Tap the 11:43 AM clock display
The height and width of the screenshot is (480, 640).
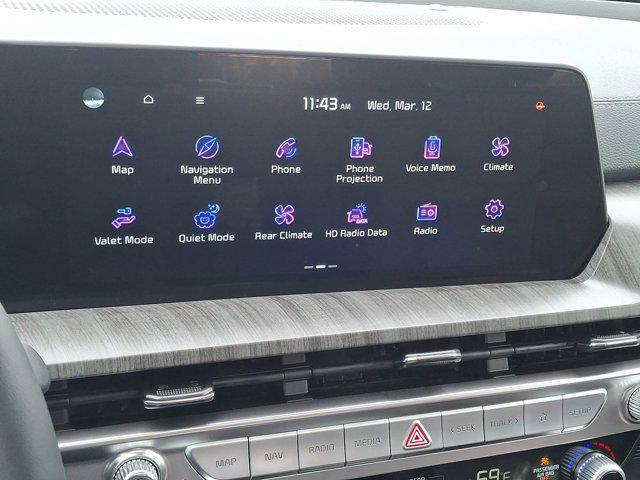click(x=327, y=104)
